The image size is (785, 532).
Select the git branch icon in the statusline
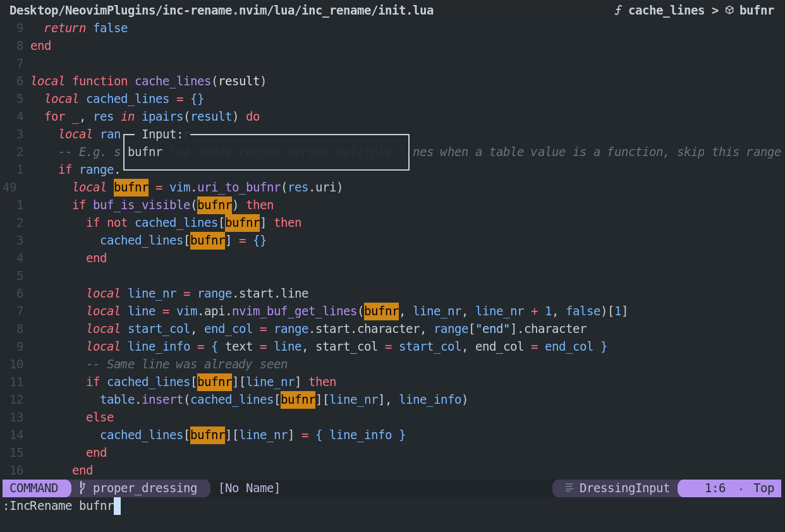point(81,488)
